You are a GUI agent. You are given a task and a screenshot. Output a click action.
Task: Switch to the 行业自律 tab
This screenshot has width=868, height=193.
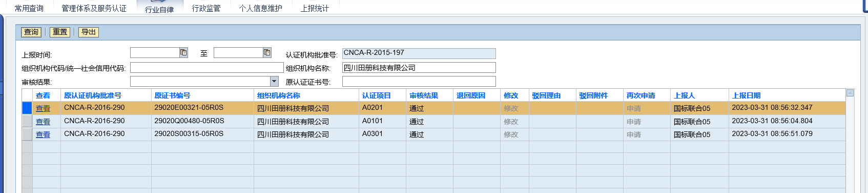pyautogui.click(x=159, y=9)
